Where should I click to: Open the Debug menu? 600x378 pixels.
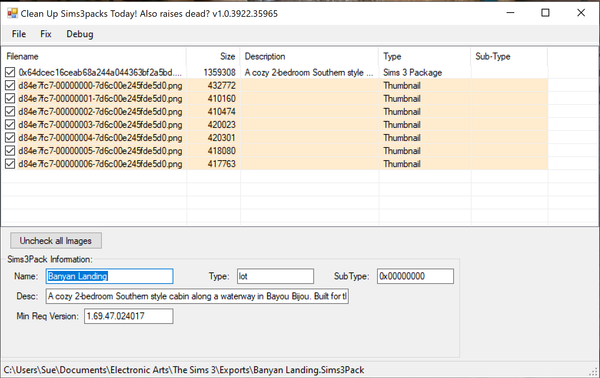[80, 34]
